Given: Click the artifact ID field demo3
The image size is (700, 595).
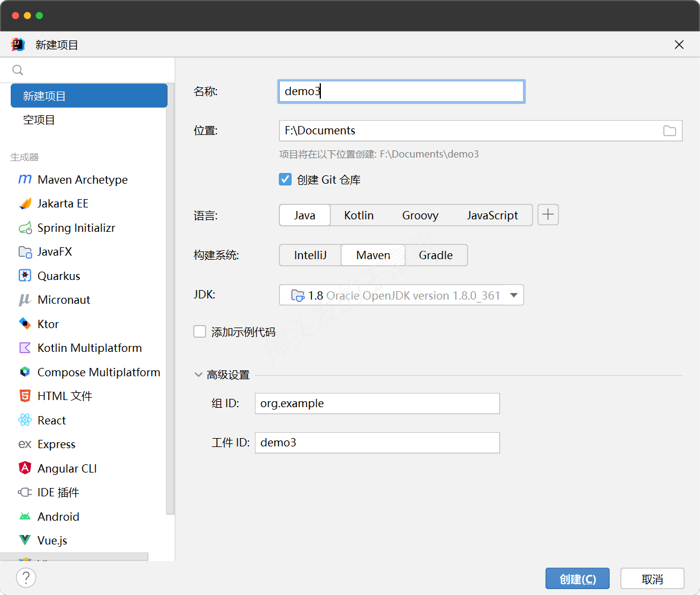Looking at the screenshot, I should pyautogui.click(x=377, y=443).
